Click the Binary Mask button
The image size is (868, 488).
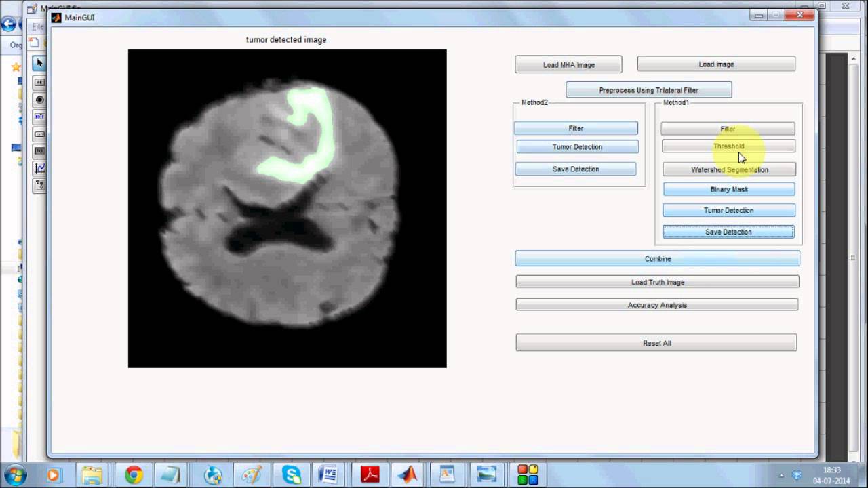click(x=729, y=190)
